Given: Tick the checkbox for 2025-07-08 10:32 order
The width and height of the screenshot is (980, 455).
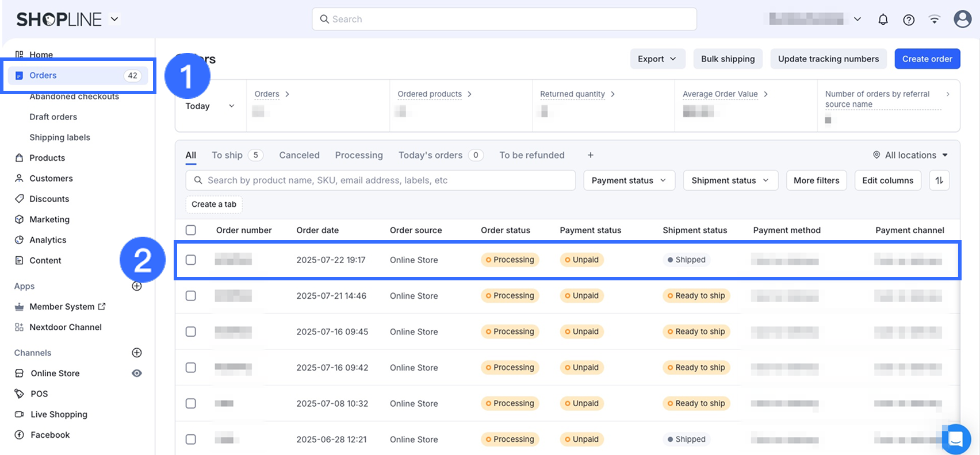Looking at the screenshot, I should [x=191, y=403].
